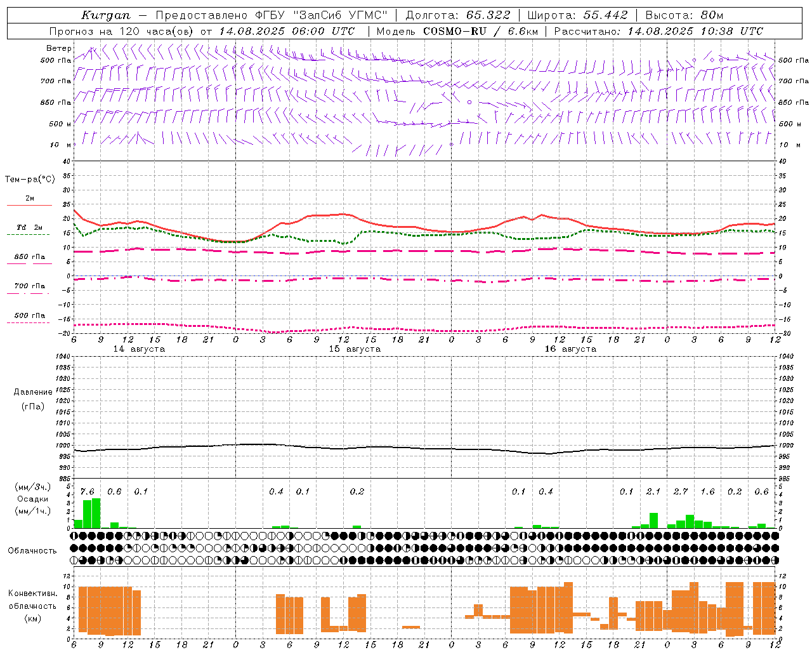Viewport: 812px width, 650px height.
Task: Click the "14 августа" date label
Action: [x=139, y=349]
